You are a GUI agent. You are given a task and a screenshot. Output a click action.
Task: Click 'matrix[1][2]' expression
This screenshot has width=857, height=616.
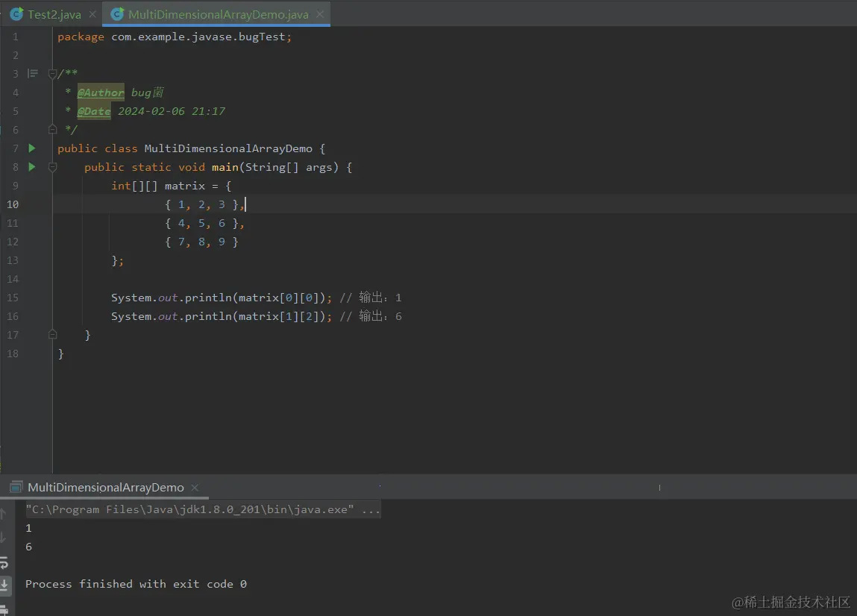[x=279, y=316]
